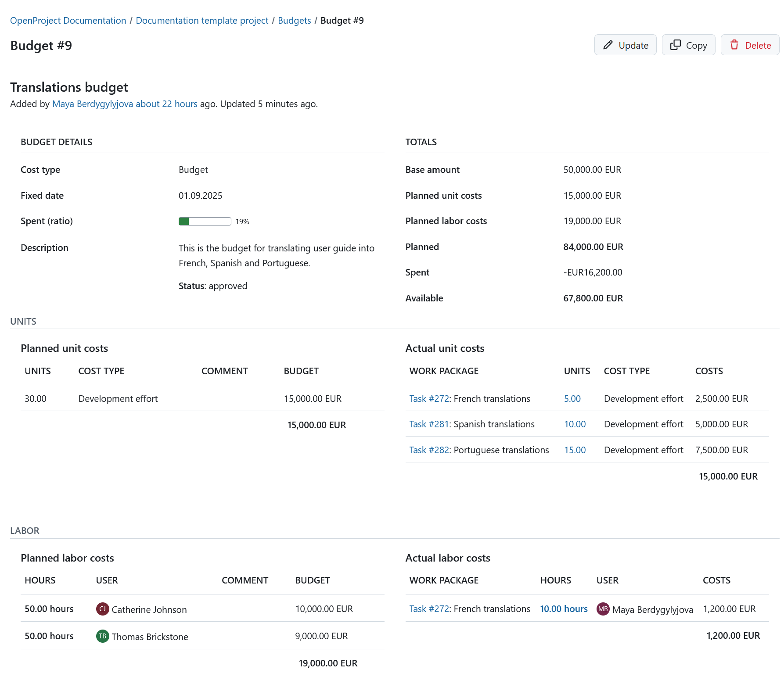784x673 pixels.
Task: Click the Update button
Action: point(625,45)
